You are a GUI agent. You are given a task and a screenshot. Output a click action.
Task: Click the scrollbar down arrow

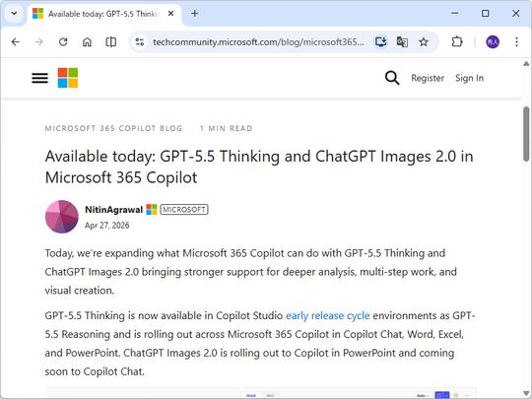click(x=526, y=393)
